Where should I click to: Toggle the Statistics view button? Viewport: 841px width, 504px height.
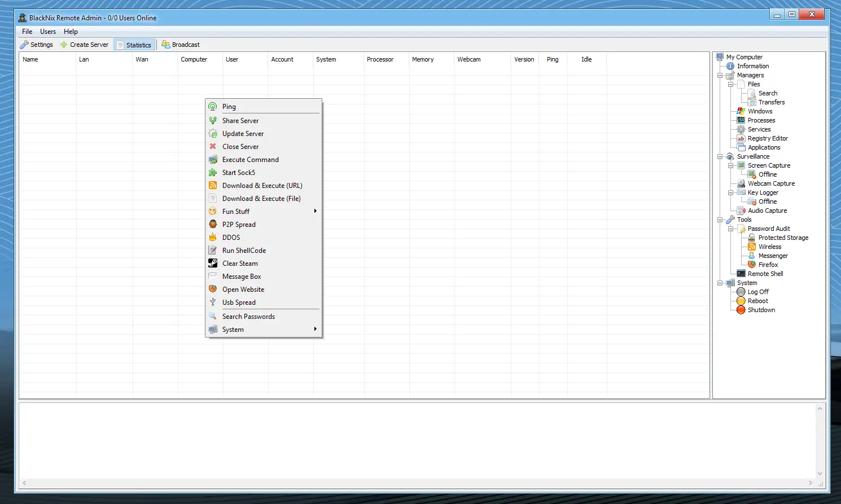(x=134, y=45)
